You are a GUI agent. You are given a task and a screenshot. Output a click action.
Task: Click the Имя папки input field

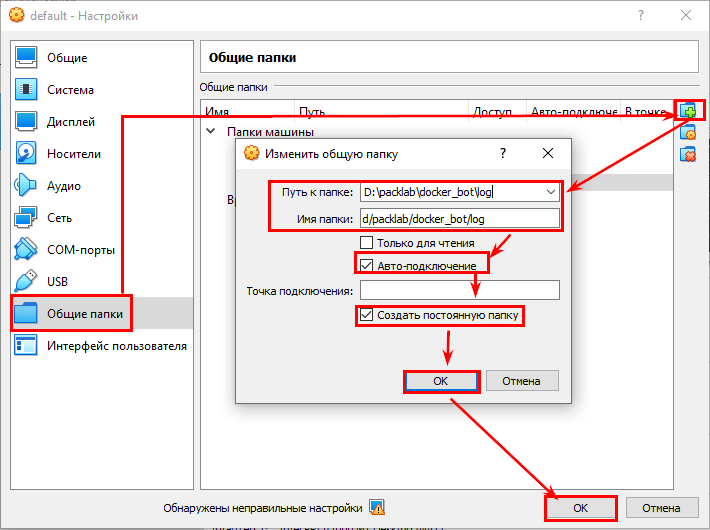point(460,219)
